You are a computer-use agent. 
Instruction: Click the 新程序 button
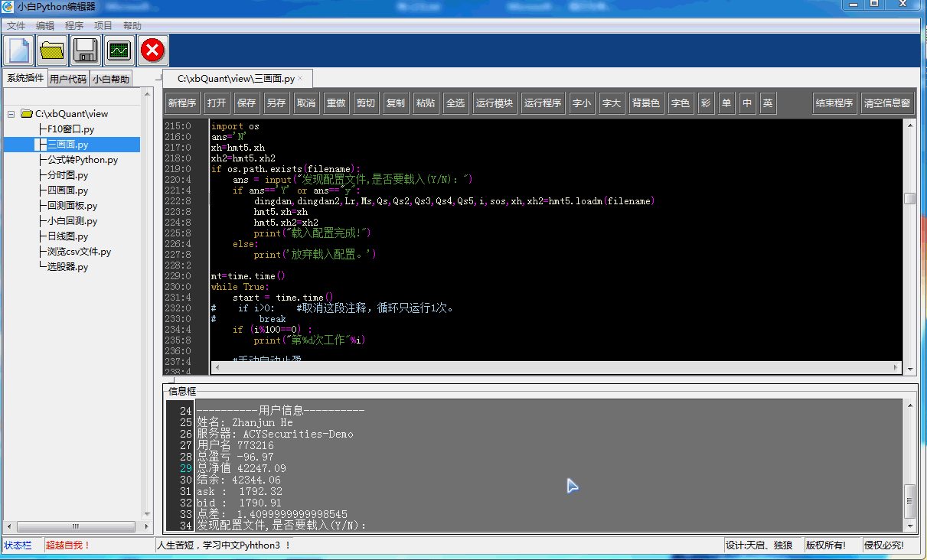(x=182, y=103)
